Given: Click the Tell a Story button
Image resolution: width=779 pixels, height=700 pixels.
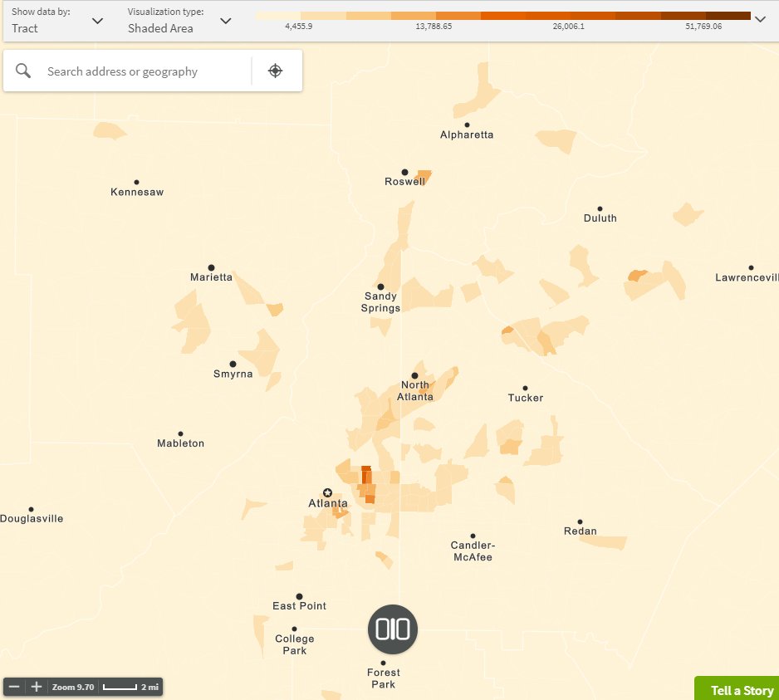Looking at the screenshot, I should 737,688.
